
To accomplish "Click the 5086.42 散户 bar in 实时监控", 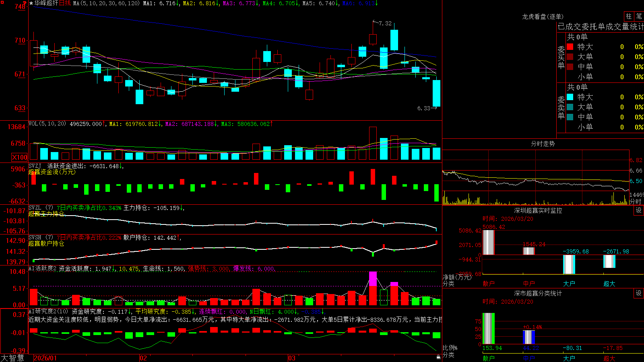I will pos(488,242).
